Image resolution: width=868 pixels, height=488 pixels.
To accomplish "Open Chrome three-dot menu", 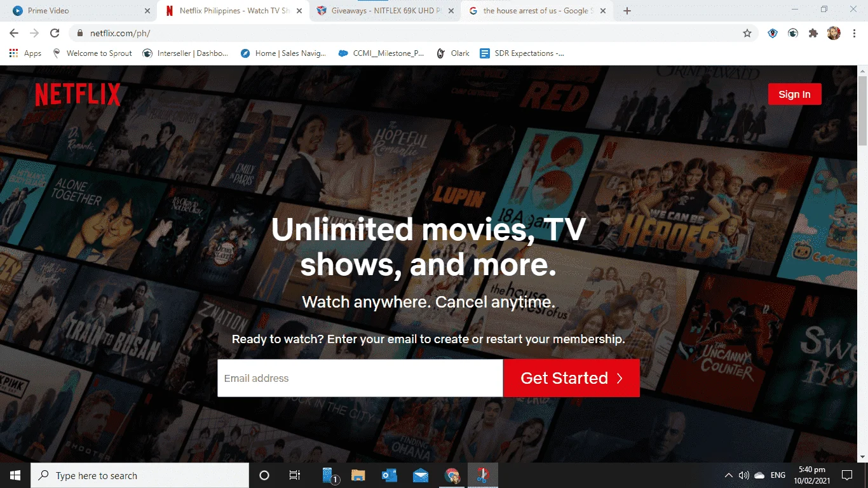I will pos(853,33).
